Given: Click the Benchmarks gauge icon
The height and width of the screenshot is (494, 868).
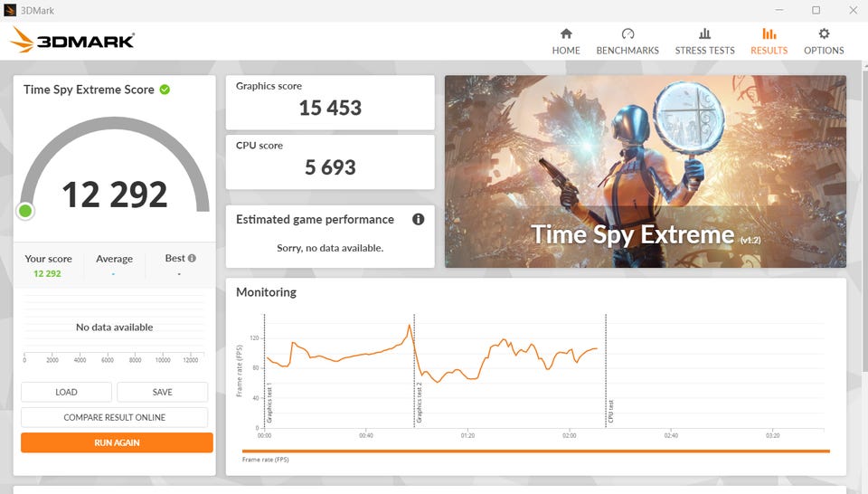Looking at the screenshot, I should pos(627,33).
